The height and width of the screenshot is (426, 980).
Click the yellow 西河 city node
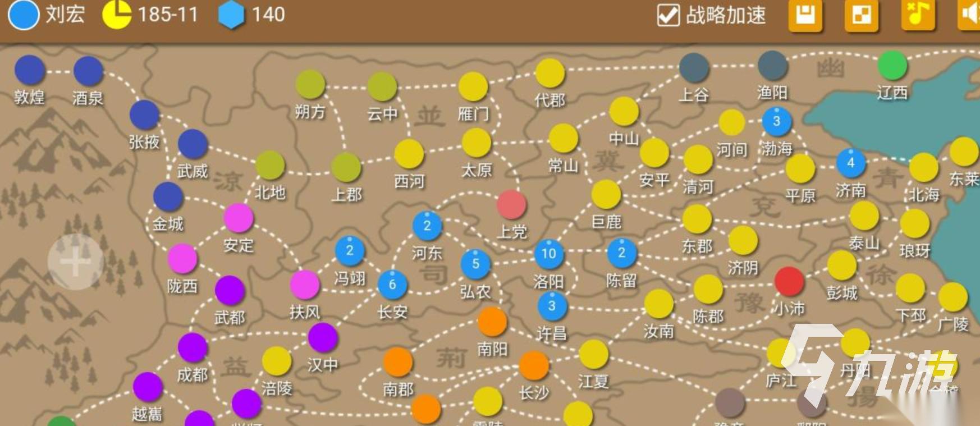409,154
